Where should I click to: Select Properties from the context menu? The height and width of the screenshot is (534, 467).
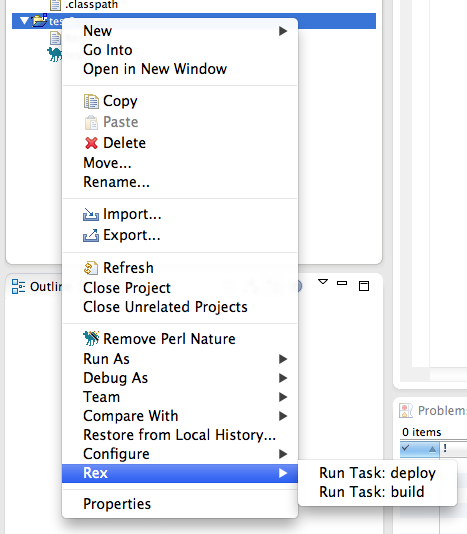tap(180, 504)
